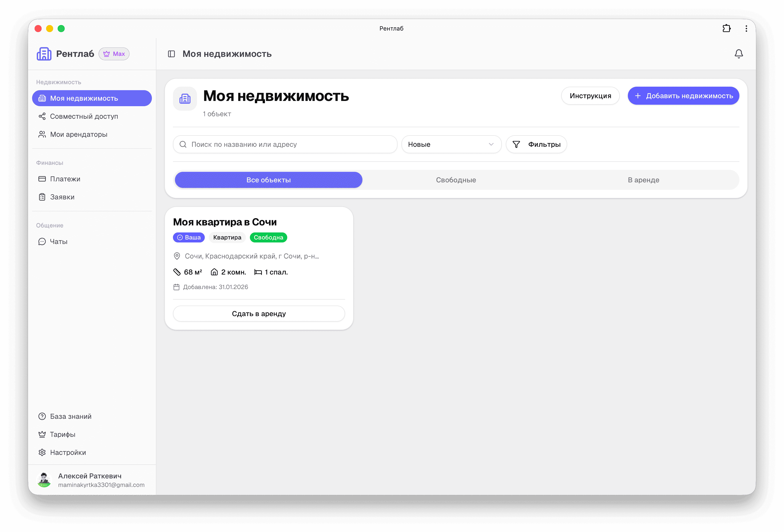Switch to the В аренде tab
Viewport: 784px width, 532px height.
pos(643,180)
